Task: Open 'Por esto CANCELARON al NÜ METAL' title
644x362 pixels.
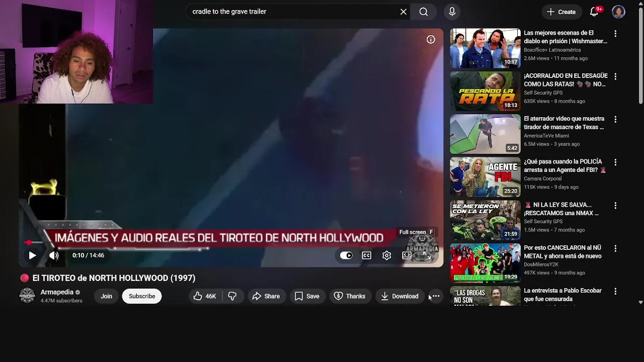Action: click(562, 252)
